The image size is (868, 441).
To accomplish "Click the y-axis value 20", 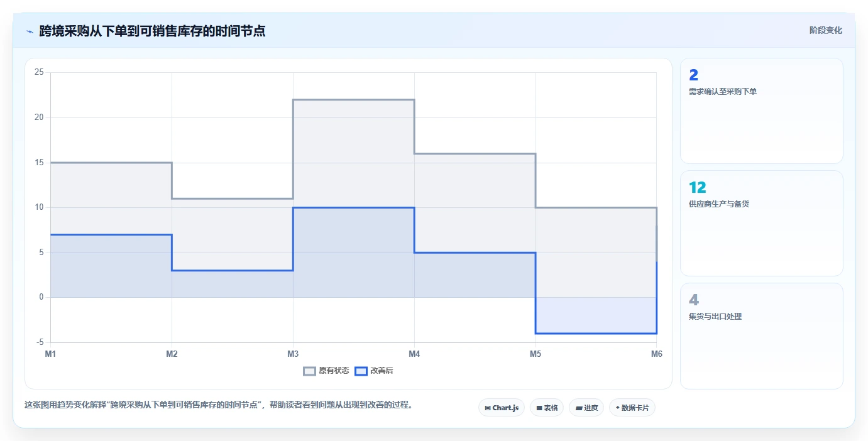I will tap(39, 117).
